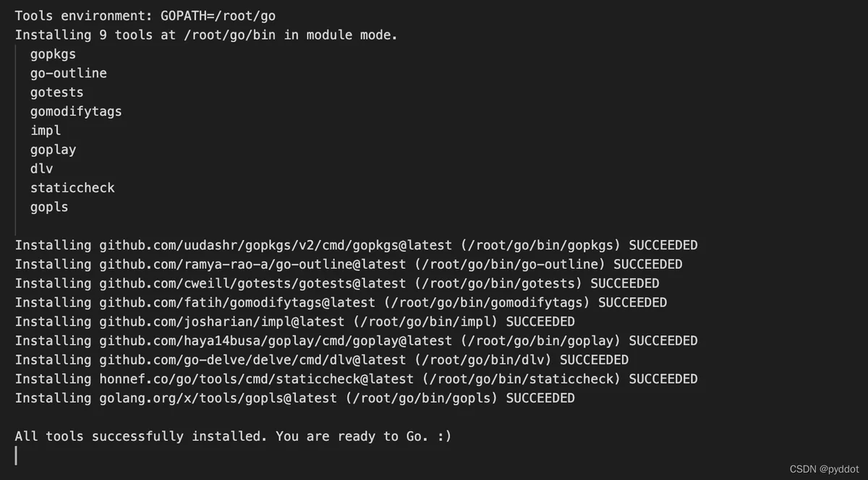Place cursor on the empty last line

click(x=16, y=455)
